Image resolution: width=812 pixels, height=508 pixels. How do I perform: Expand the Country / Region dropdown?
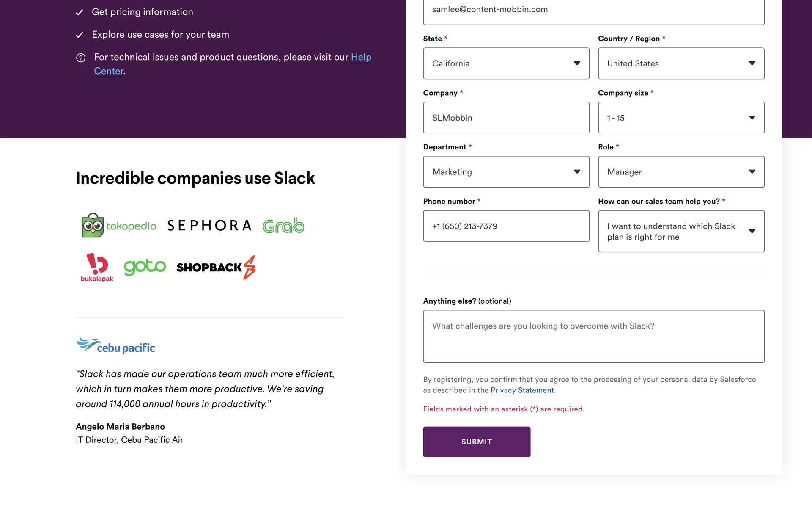point(681,63)
